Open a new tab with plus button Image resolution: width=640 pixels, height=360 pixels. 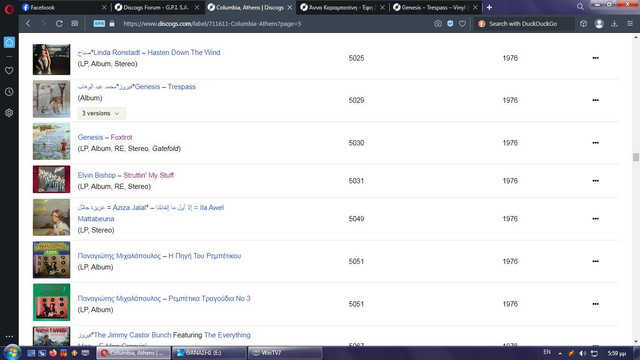coord(489,7)
